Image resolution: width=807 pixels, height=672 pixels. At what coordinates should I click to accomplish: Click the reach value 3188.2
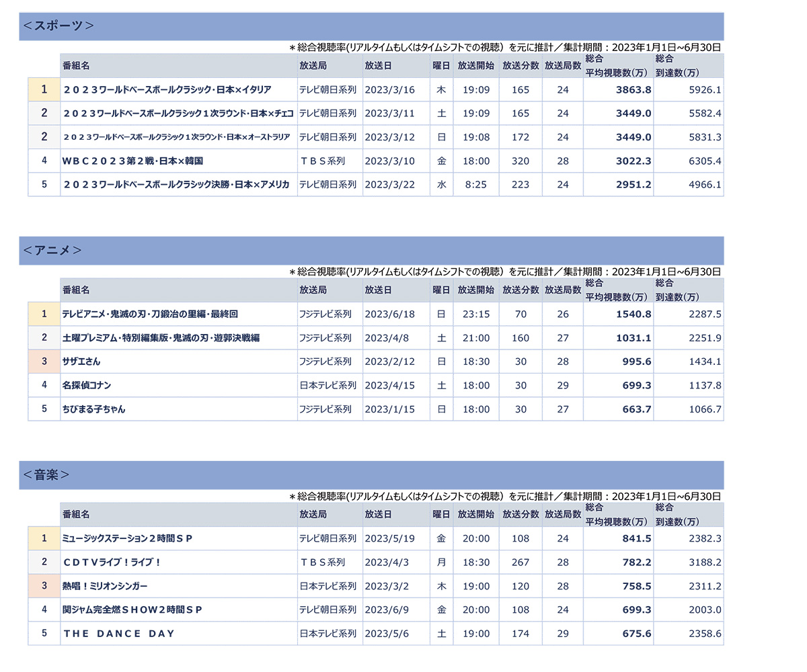click(x=705, y=562)
